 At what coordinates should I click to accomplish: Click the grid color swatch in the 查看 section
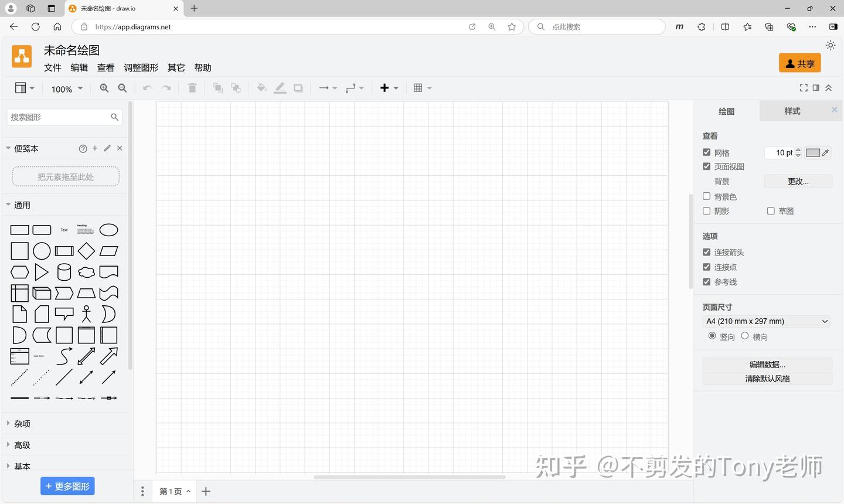coord(812,152)
